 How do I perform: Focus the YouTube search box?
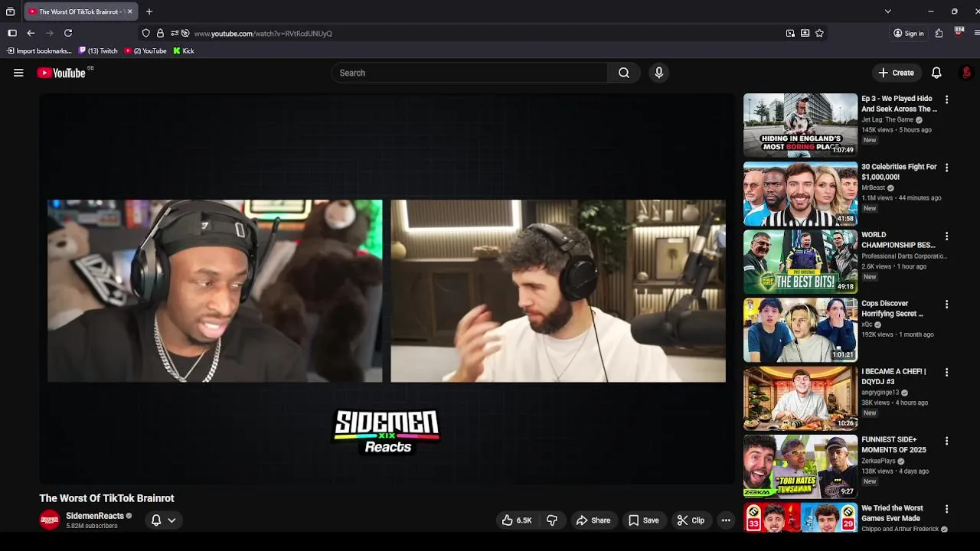coord(469,73)
